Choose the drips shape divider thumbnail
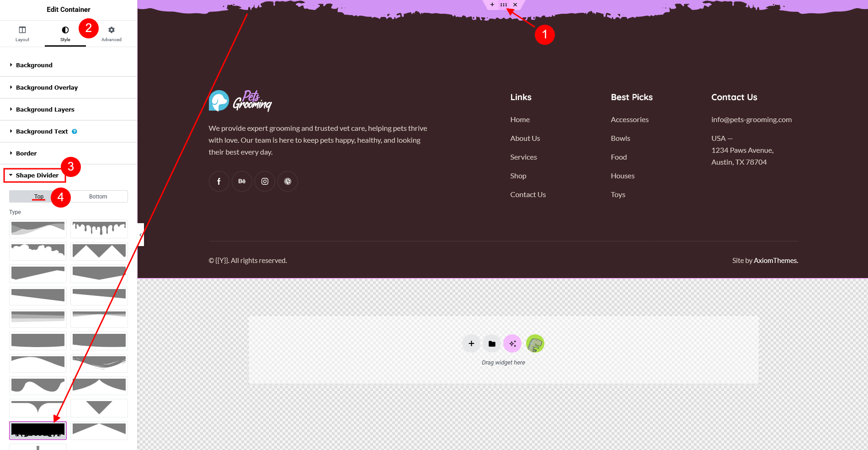 click(x=99, y=229)
